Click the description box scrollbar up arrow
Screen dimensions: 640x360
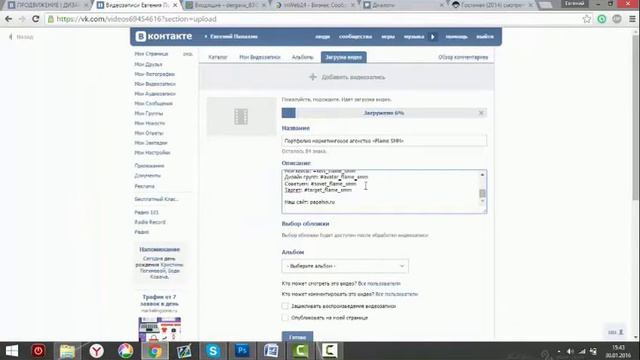[482, 175]
